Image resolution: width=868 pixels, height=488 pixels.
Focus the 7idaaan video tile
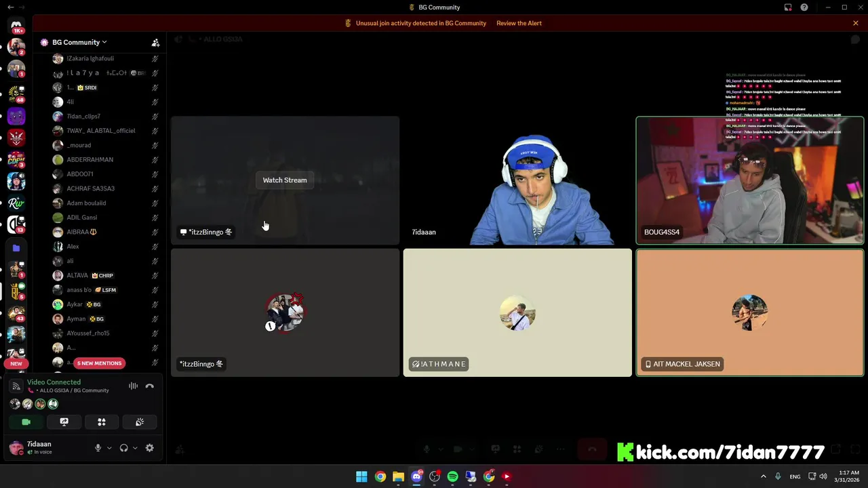tap(517, 180)
